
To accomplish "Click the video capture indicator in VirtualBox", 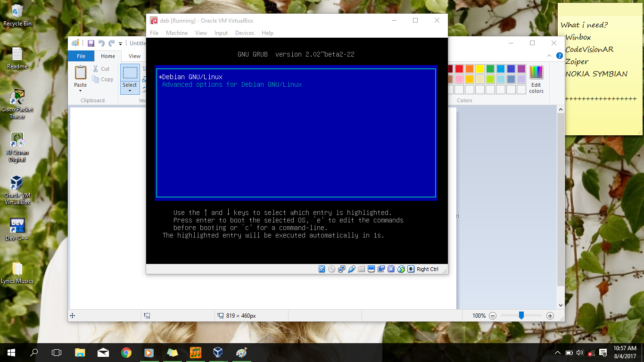I will pyautogui.click(x=381, y=269).
